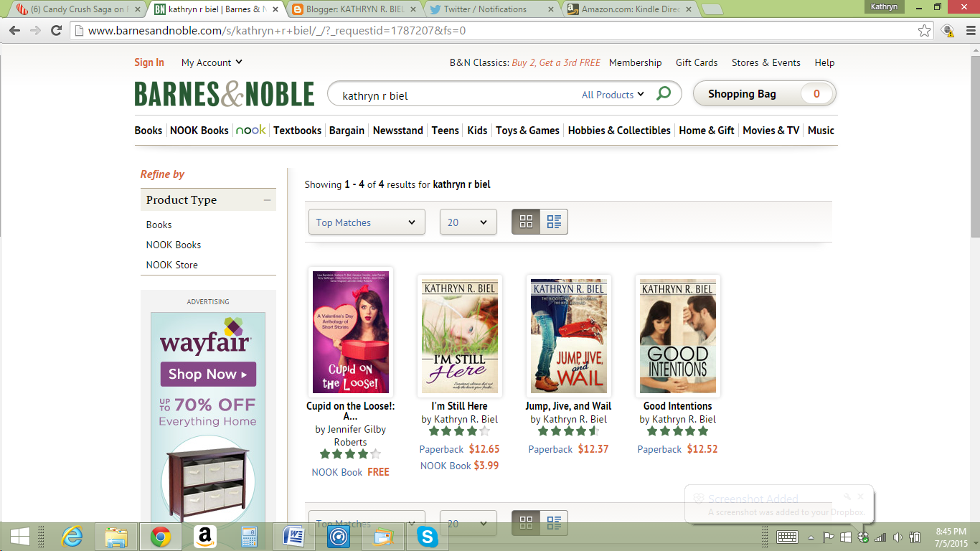Open Movies & TV menu
The height and width of the screenshot is (551, 980).
(x=771, y=130)
